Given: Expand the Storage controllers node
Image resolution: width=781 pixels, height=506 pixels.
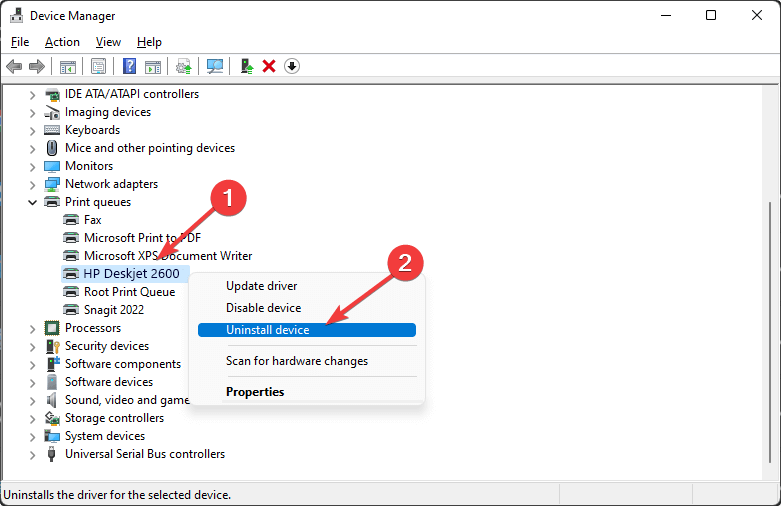Looking at the screenshot, I should 32,419.
